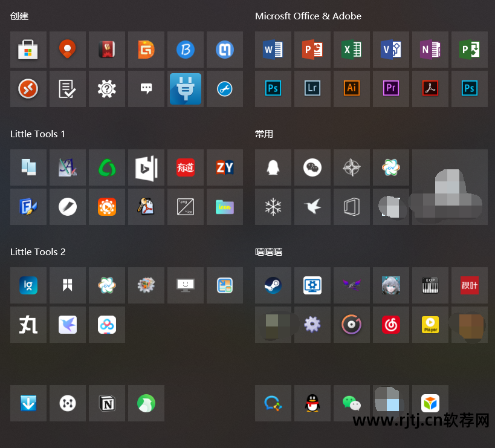495x448 pixels.
Task: Launch the ig tile
Action: [x=28, y=285]
